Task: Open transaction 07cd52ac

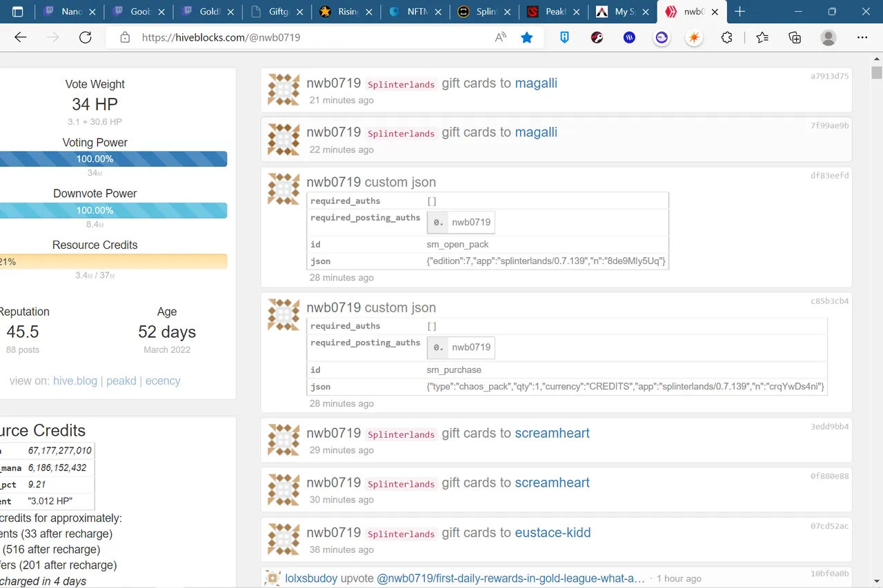Action: point(830,526)
